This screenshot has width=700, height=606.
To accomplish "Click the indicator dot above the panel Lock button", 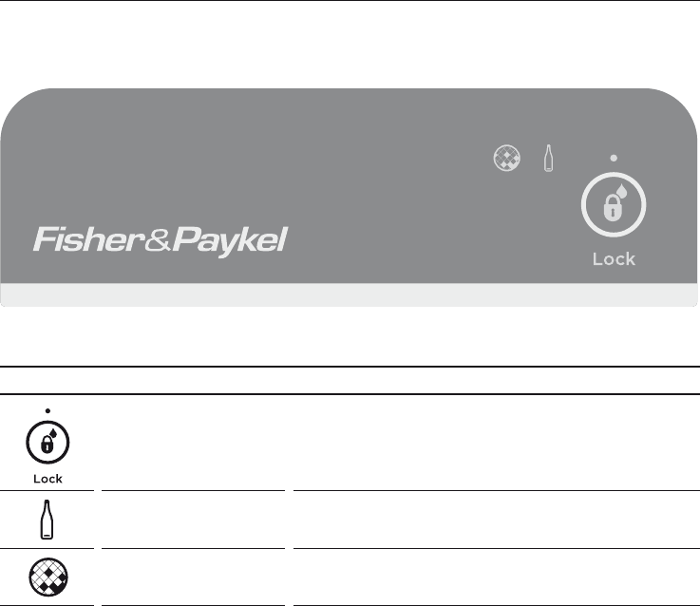I will (614, 157).
